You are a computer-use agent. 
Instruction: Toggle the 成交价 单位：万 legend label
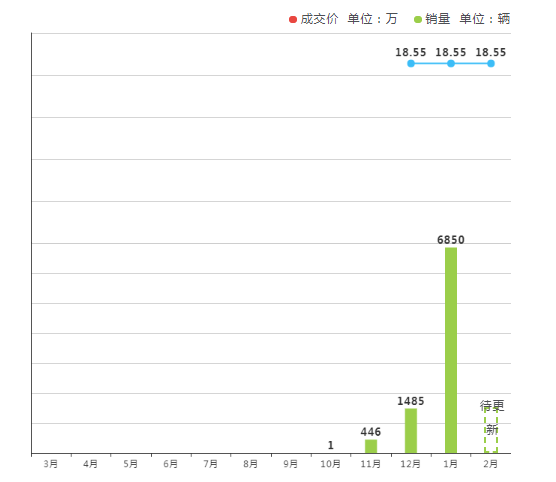(349, 19)
